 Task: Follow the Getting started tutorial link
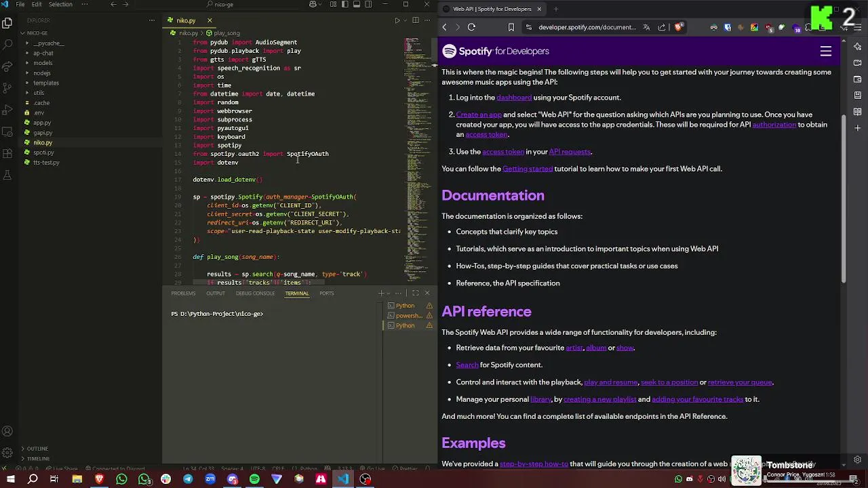(x=528, y=169)
